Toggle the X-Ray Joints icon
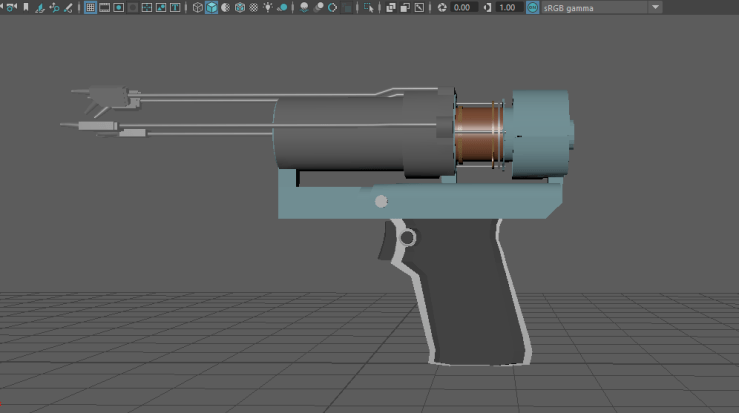The width and height of the screenshot is (739, 413). click(419, 8)
